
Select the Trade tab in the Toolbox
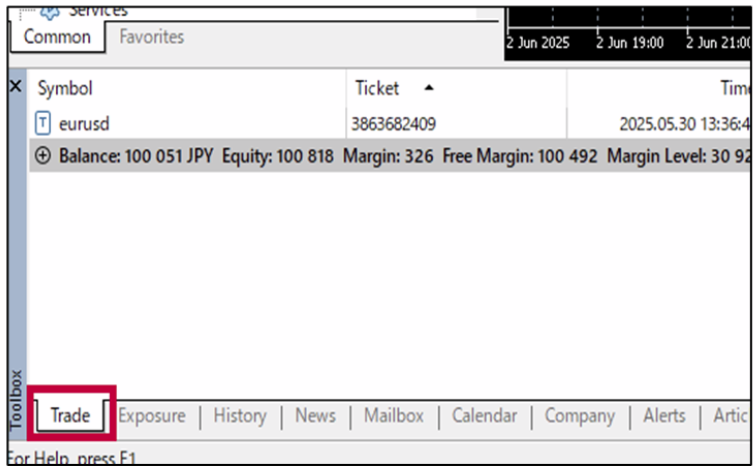coord(70,416)
